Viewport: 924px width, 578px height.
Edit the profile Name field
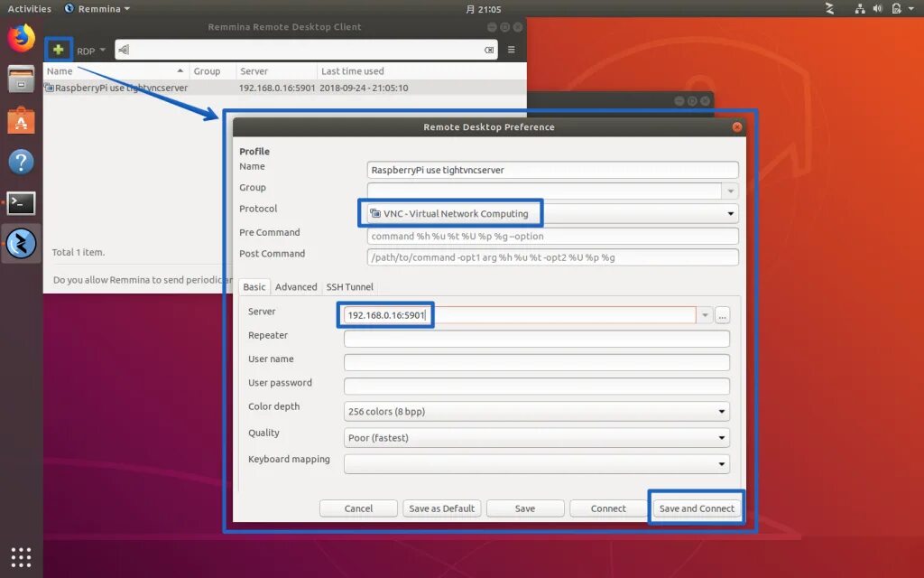(x=552, y=170)
